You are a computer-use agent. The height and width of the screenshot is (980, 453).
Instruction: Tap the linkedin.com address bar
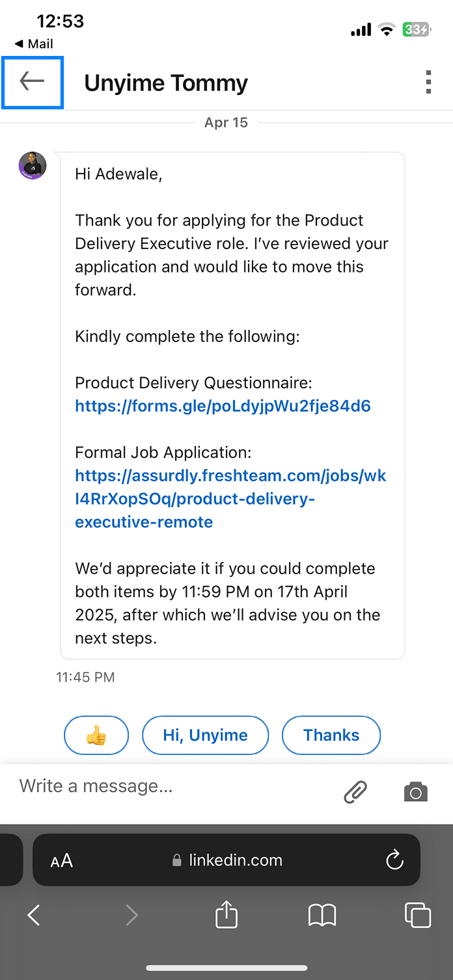(228, 860)
